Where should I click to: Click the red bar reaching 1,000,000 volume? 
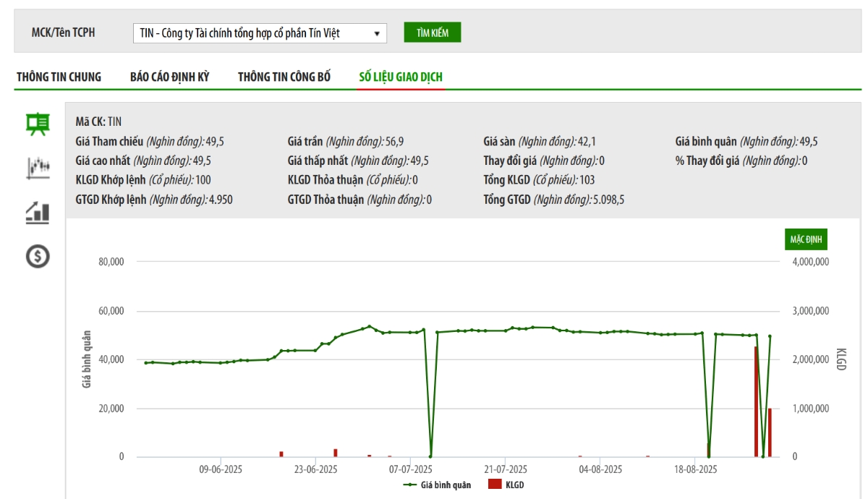point(770,432)
